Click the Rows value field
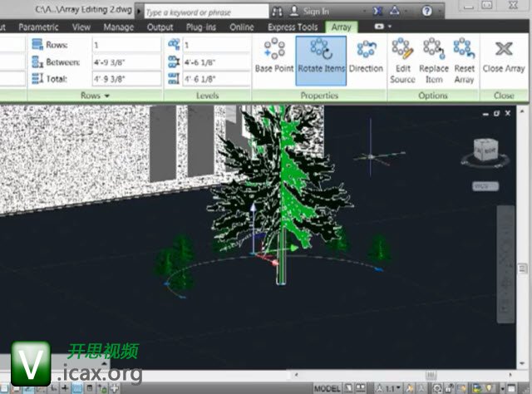Screen dimensions: 532x394 (126, 44)
